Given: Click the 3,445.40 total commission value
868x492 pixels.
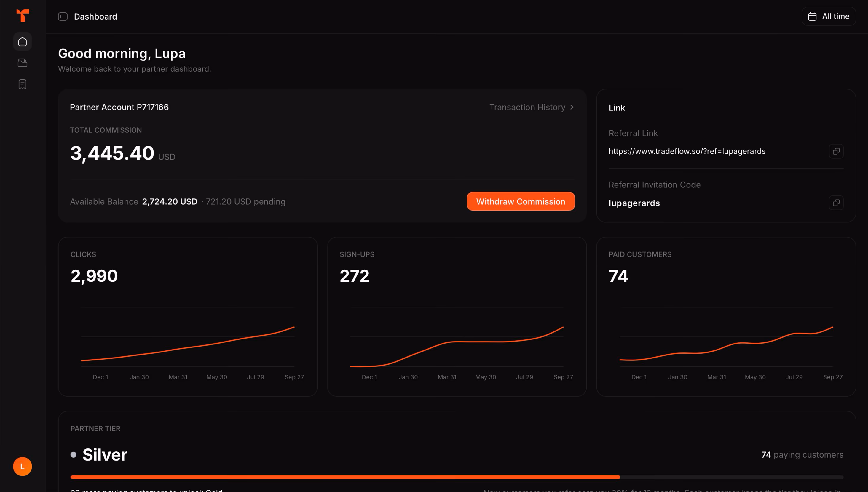Looking at the screenshot, I should tap(112, 153).
